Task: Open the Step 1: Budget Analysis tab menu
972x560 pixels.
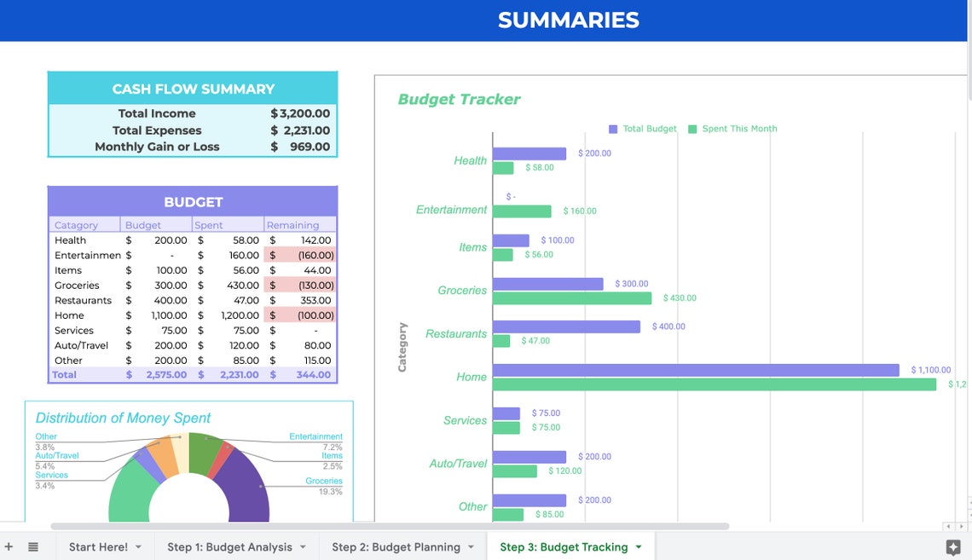Action: pos(303,546)
